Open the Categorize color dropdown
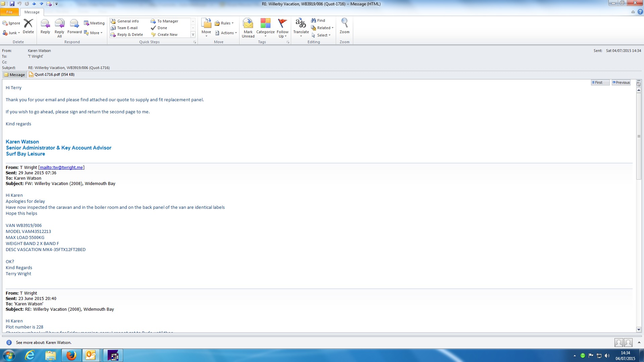Viewport: 644px width, 362px height. 265,27
